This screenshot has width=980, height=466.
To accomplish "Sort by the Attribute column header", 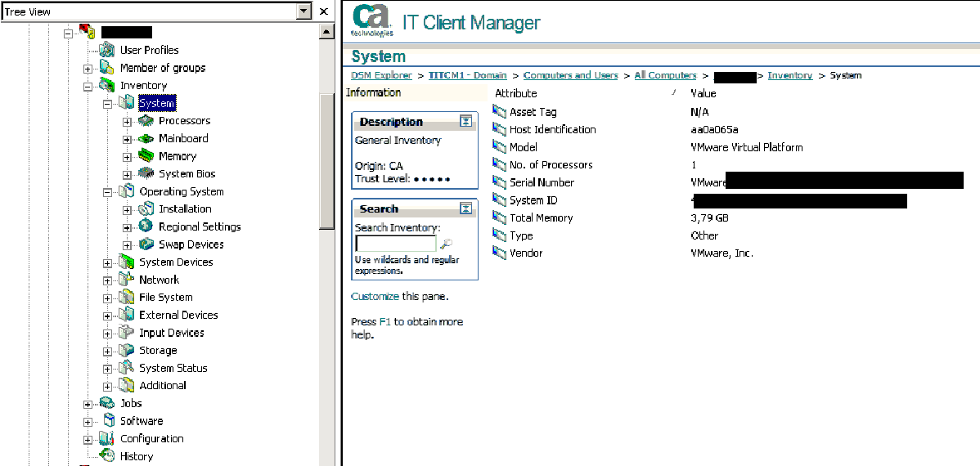I will 515,94.
